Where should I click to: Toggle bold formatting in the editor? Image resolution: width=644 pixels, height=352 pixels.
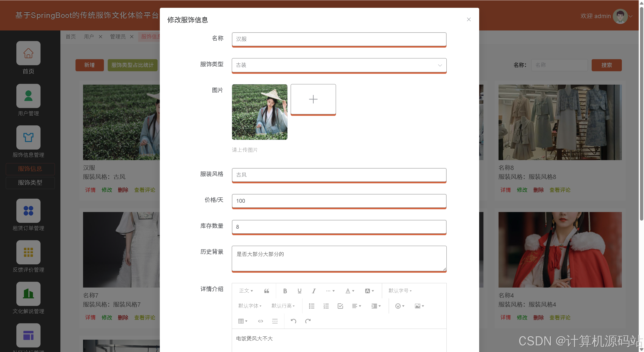pos(285,291)
